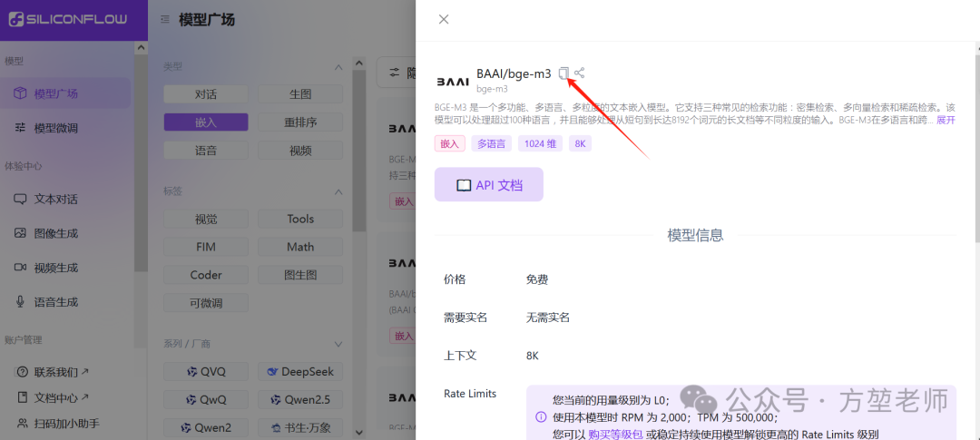Click the filter panel scrollbar down arrow
This screenshot has width=980, height=440.
click(x=358, y=432)
